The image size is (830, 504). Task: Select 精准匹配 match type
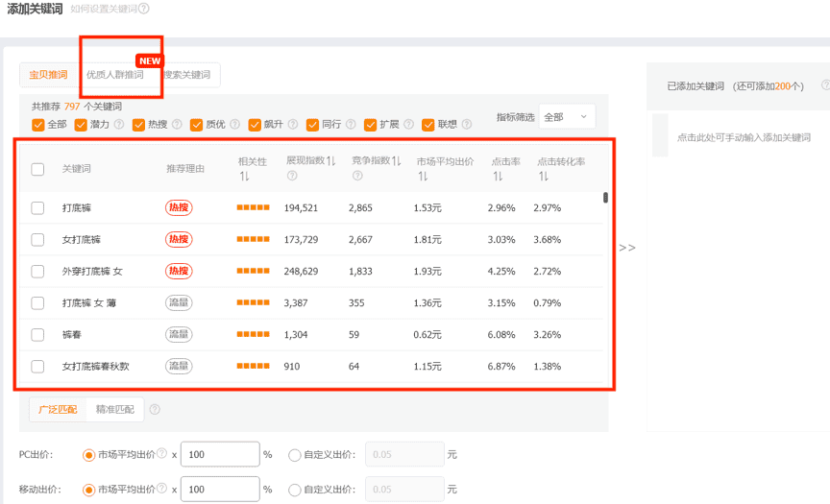(115, 409)
